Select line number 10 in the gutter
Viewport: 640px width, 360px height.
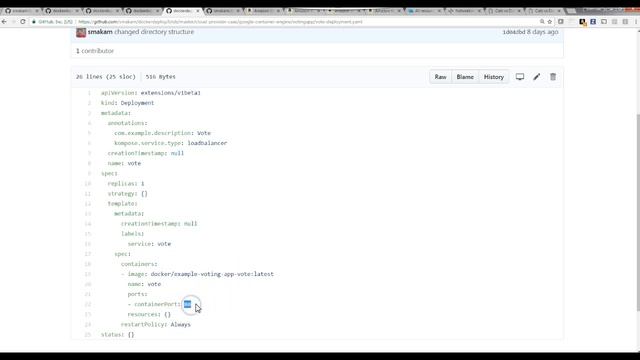(88, 183)
